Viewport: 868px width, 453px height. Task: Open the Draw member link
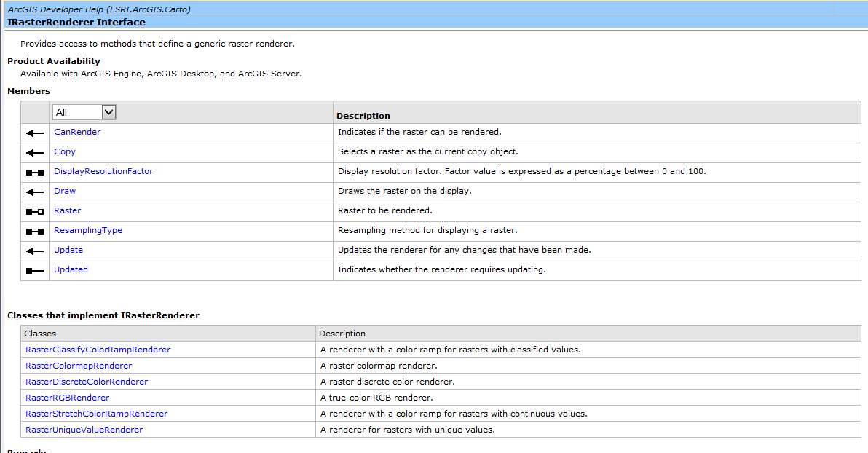point(64,191)
